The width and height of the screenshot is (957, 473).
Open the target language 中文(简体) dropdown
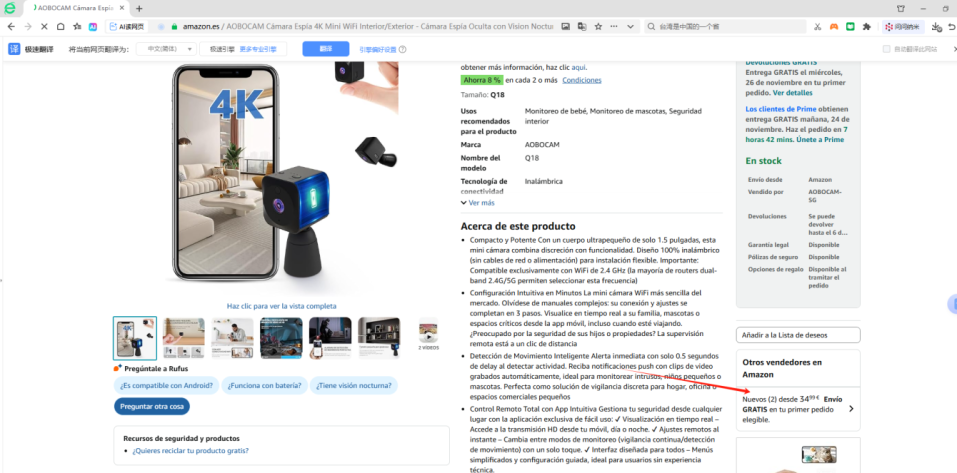point(165,48)
